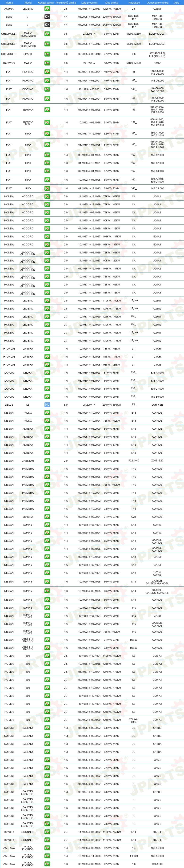Click the 09.1998 -> production years cell
This screenshot has height=868, width=184.
[x=89, y=63]
